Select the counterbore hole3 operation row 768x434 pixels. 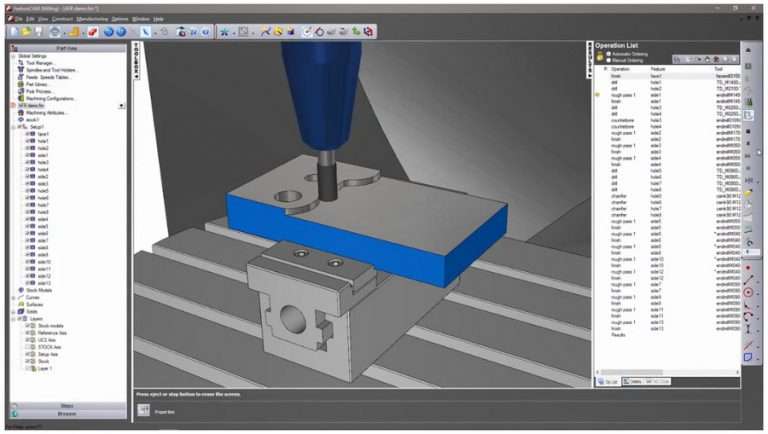tap(669, 121)
